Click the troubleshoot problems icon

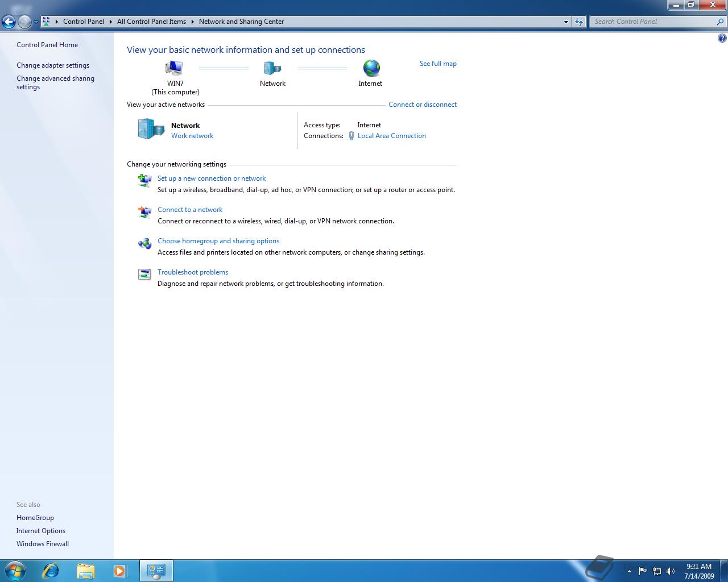click(144, 275)
